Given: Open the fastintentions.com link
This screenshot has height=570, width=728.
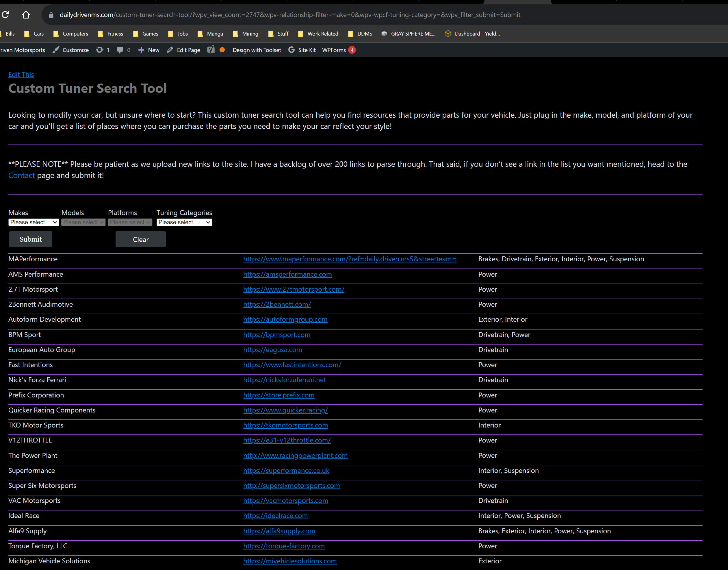Looking at the screenshot, I should [292, 365].
